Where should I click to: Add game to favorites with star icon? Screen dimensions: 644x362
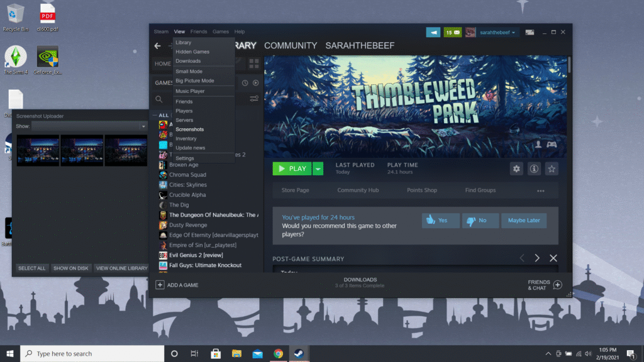coord(552,168)
